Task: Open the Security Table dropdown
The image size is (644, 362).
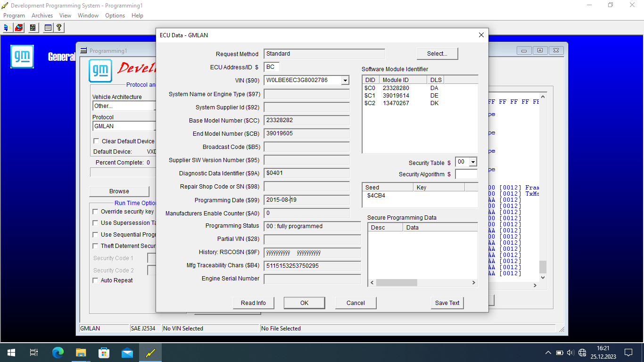Action: pos(473,162)
